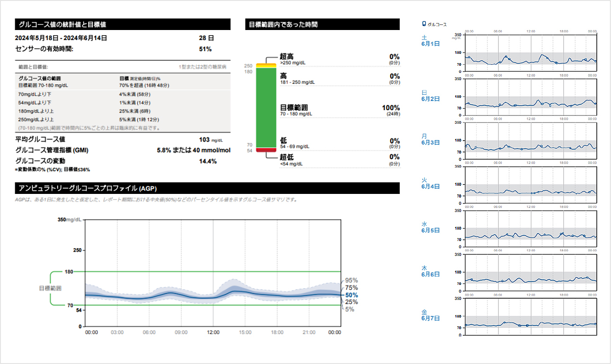Screen dimensions: 611x364
Task: Click the 1%未満 (14分) target value
Action: pyautogui.click(x=135, y=102)
